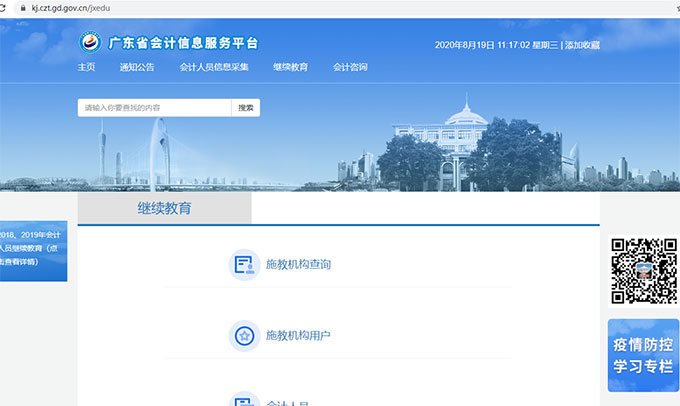Click the partially visible 会计人员 icon
The width and height of the screenshot is (680, 406).
(x=244, y=401)
